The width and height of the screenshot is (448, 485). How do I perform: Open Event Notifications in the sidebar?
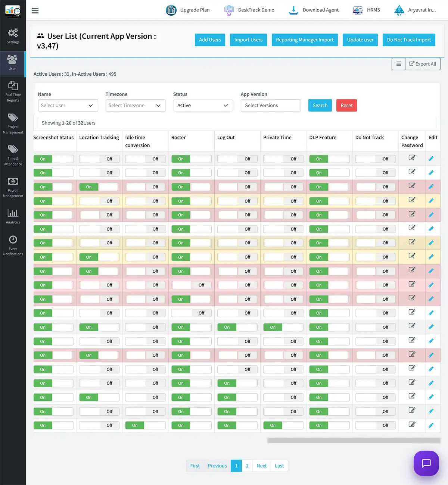click(13, 245)
